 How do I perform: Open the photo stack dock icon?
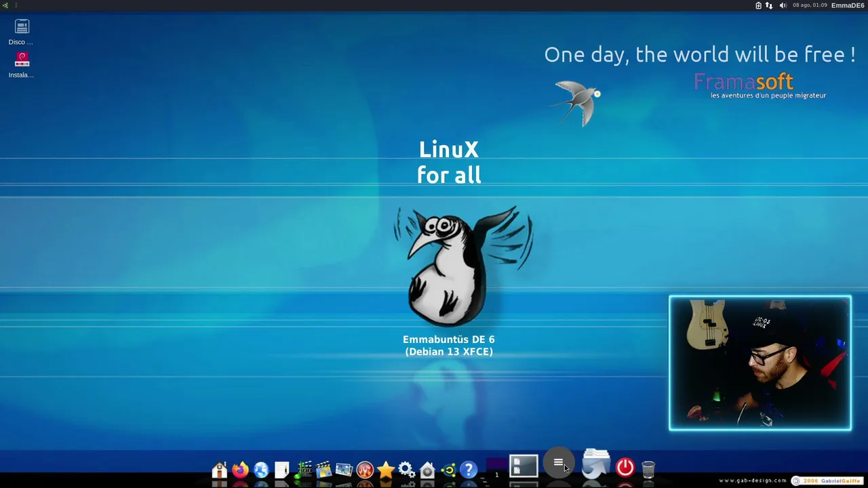(x=344, y=470)
